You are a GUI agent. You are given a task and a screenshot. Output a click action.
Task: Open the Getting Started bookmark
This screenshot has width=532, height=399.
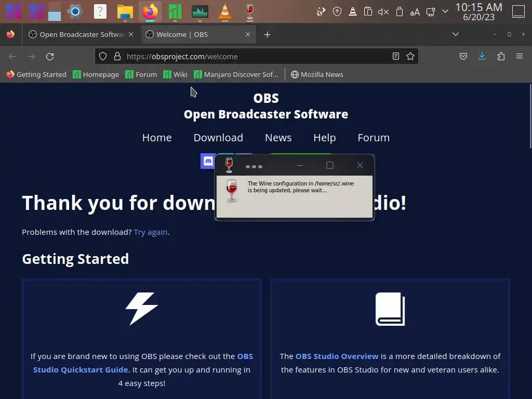[36, 74]
